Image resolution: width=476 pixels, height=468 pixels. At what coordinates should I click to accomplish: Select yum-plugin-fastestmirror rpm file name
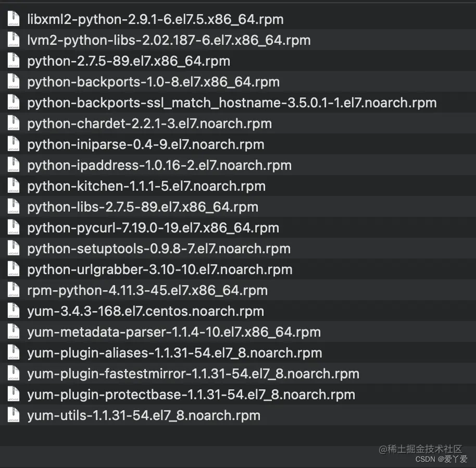tap(193, 374)
